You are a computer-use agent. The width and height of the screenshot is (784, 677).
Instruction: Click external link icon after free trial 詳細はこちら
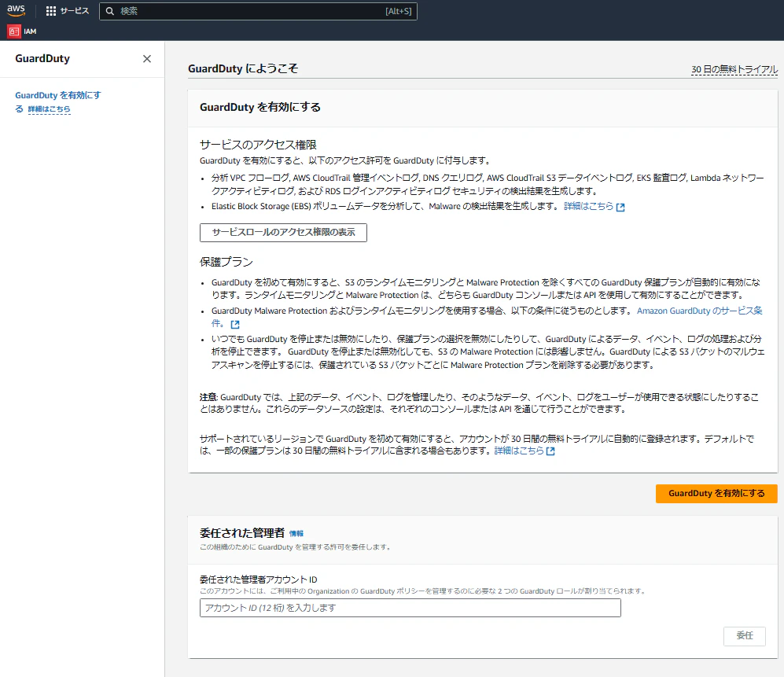tap(550, 451)
